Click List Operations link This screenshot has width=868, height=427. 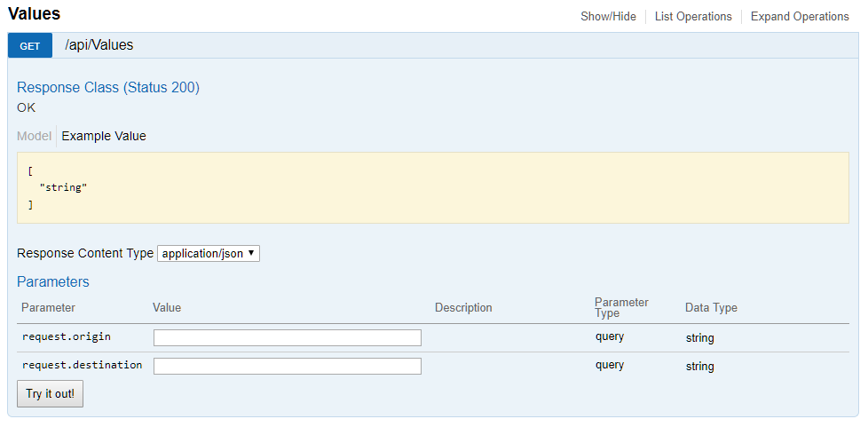[x=693, y=17]
